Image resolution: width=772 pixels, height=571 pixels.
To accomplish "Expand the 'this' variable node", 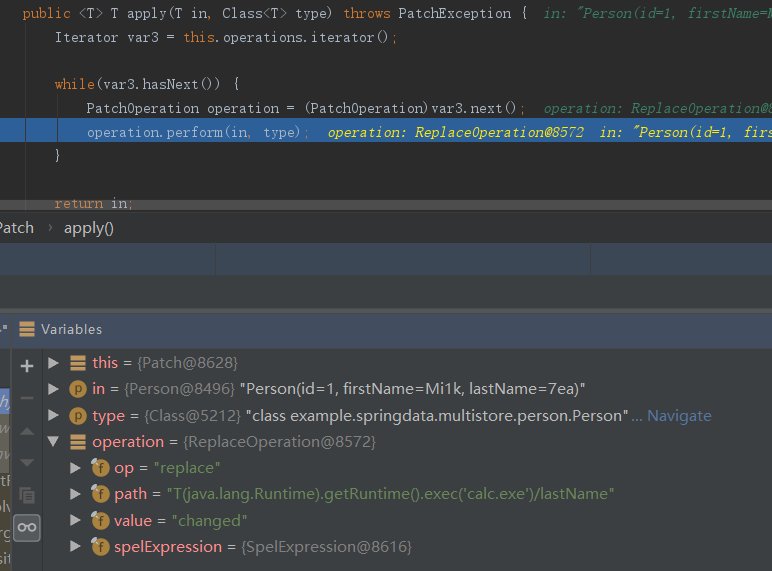I will click(x=53, y=363).
